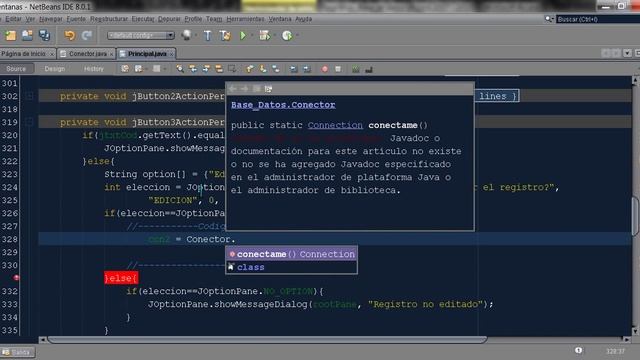Focus the Buscar search field
The image size is (640, 360).
[598, 19]
